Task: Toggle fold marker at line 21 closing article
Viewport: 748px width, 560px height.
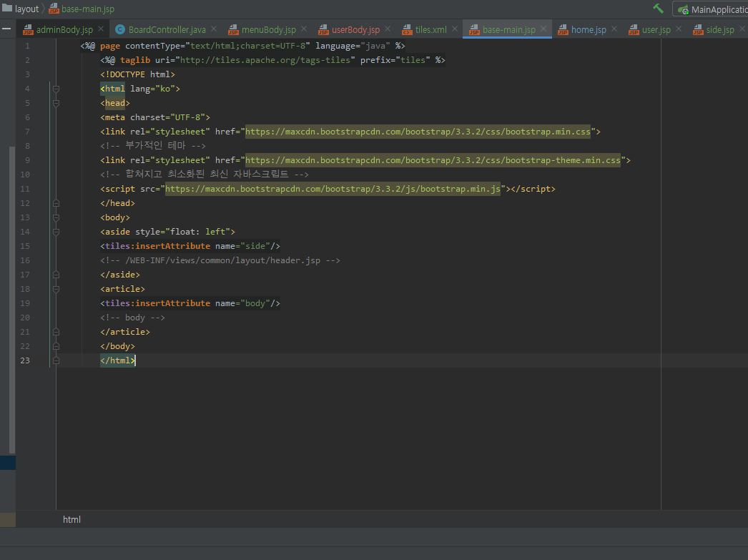Action: point(56,332)
